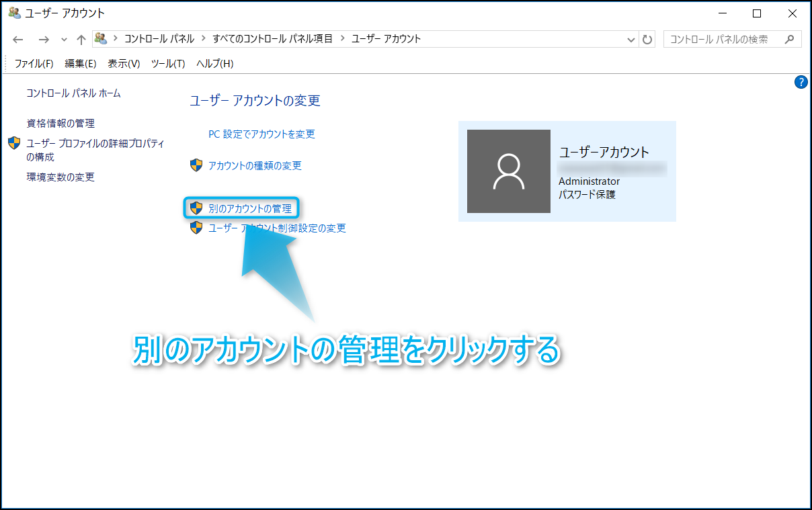Select 資格情報の管理 in the left pane
Image resolution: width=812 pixels, height=510 pixels.
pos(60,123)
